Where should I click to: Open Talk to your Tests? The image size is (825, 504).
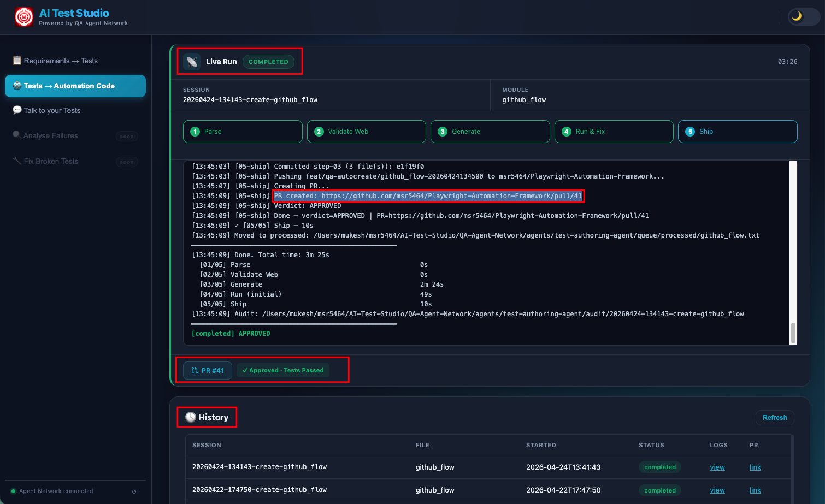(x=75, y=110)
